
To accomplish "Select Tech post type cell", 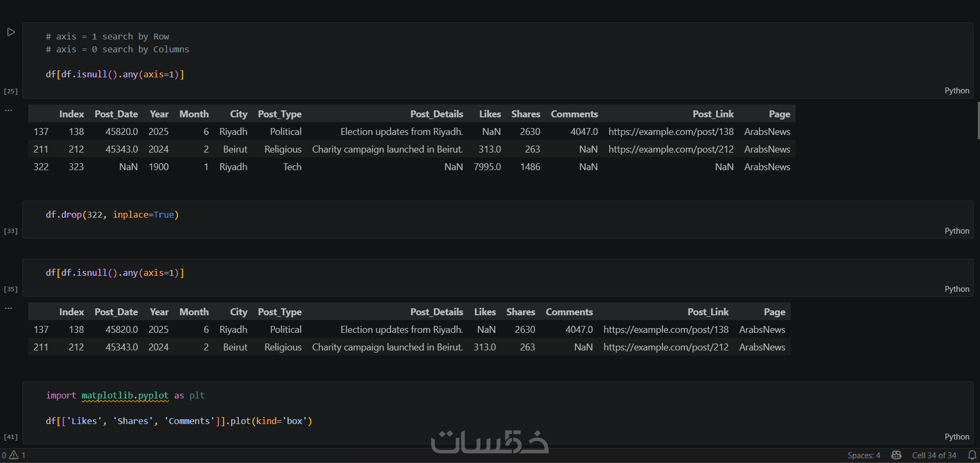I will tap(292, 167).
